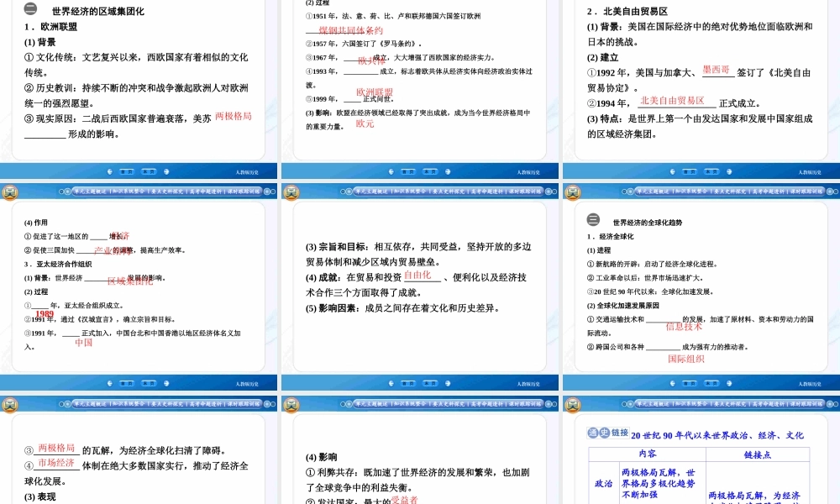Screen dimensions: 840x504
Task: Click the back arrow below the 欧洲联盟 slide
Action: pos(109,172)
